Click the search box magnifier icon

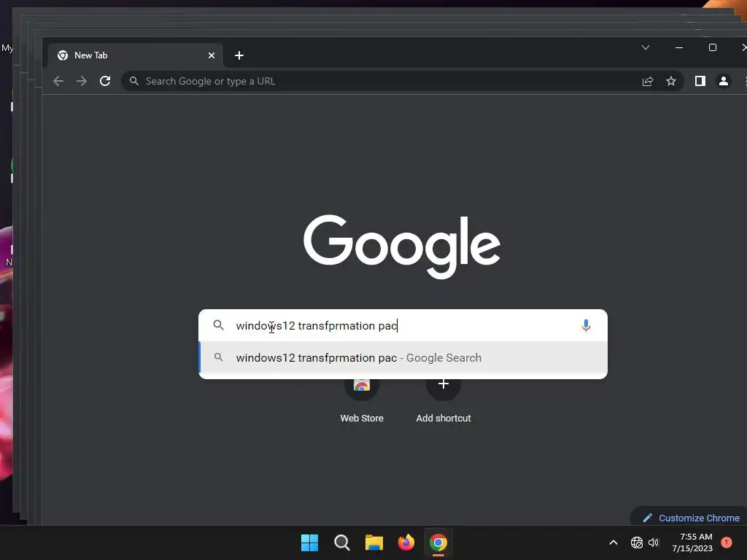218,325
